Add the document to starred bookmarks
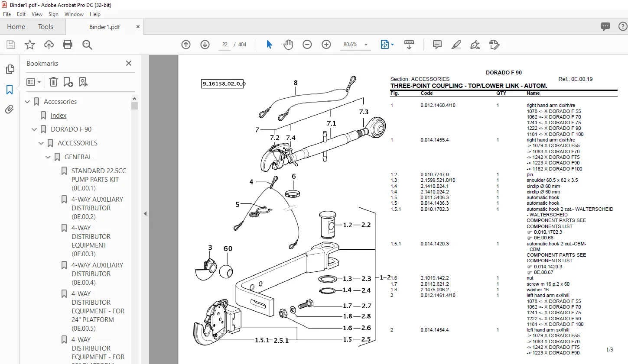This screenshot has width=628, height=364. pyautogui.click(x=30, y=45)
